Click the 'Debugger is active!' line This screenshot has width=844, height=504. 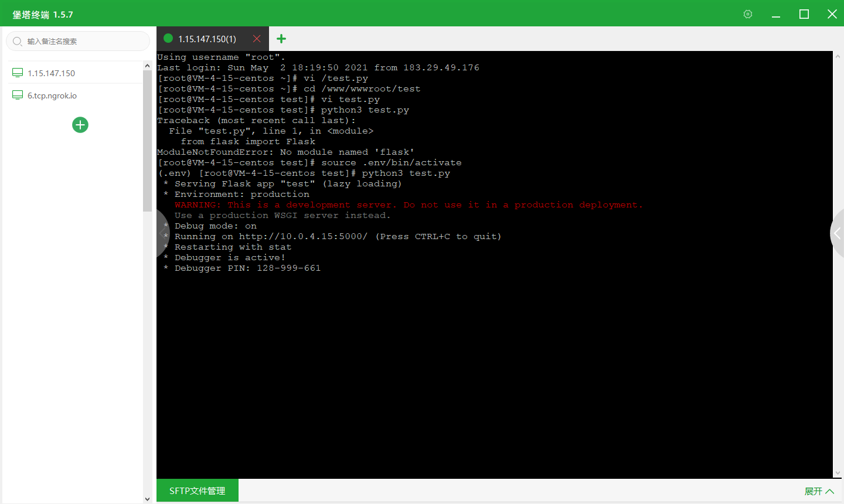224,258
